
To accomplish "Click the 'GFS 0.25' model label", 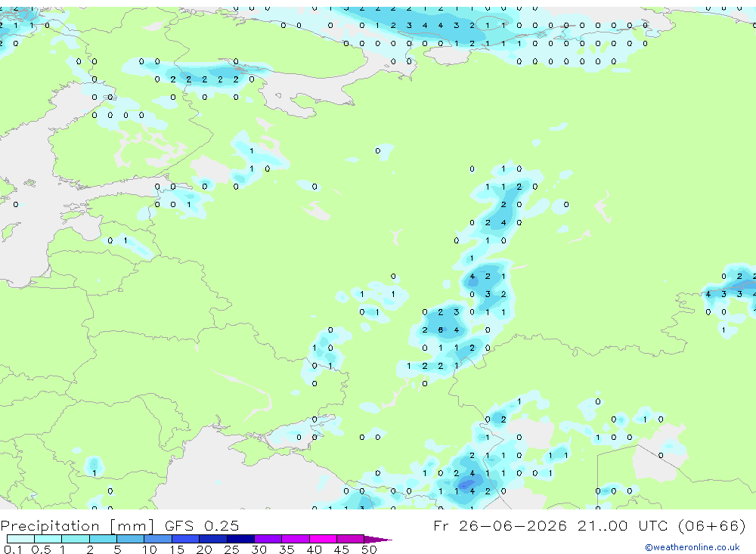I will click(202, 525).
